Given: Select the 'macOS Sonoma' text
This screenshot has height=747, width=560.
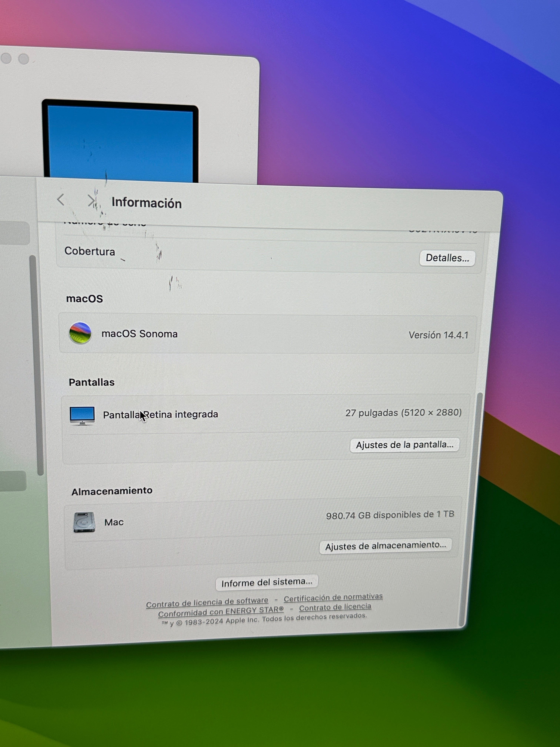Looking at the screenshot, I should [139, 334].
